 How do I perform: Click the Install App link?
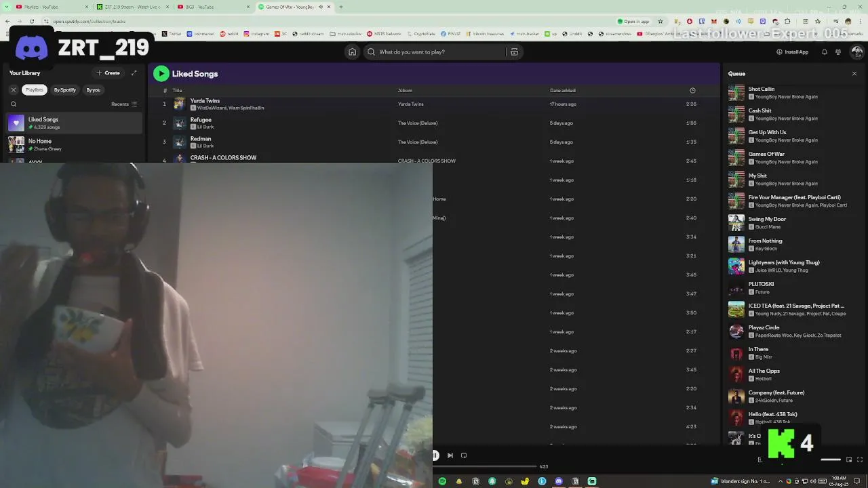tap(793, 52)
